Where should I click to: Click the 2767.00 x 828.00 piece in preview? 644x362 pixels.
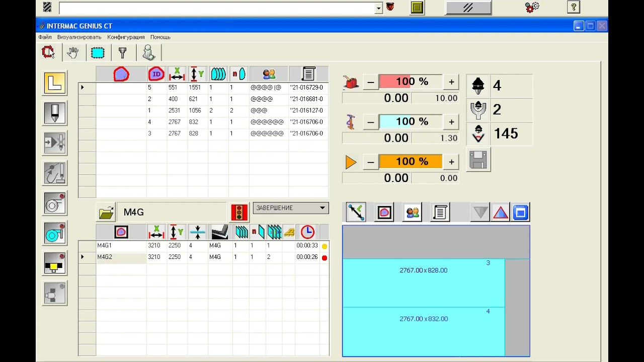[x=424, y=283]
